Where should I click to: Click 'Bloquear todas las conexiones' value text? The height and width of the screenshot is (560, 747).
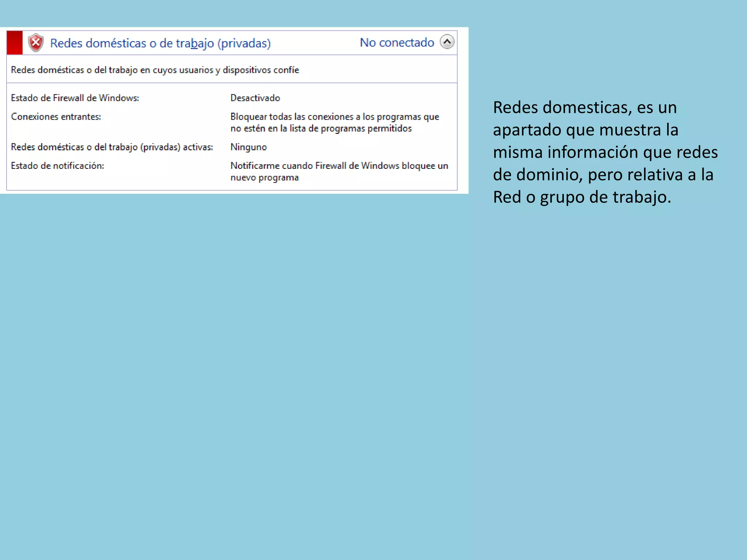pyautogui.click(x=335, y=122)
